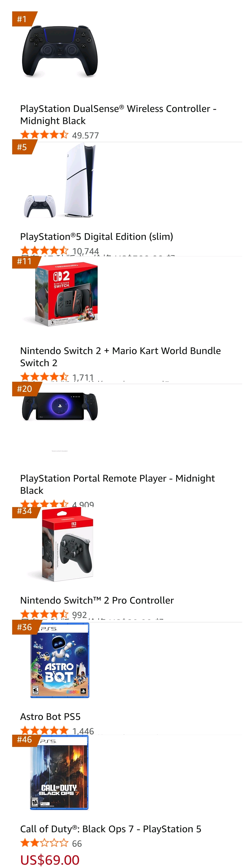The image size is (250, 868).
Task: Open the PlayStation 5 Digital Edition image
Action: pyautogui.click(x=60, y=181)
